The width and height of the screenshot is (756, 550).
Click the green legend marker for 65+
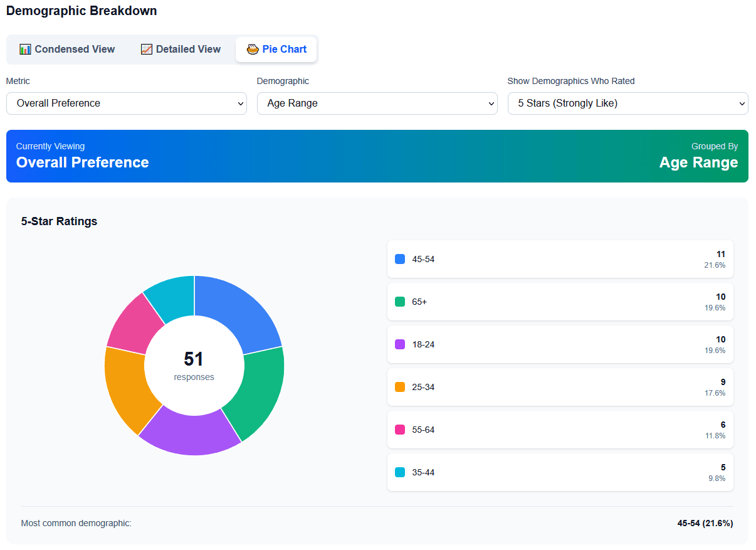[400, 302]
